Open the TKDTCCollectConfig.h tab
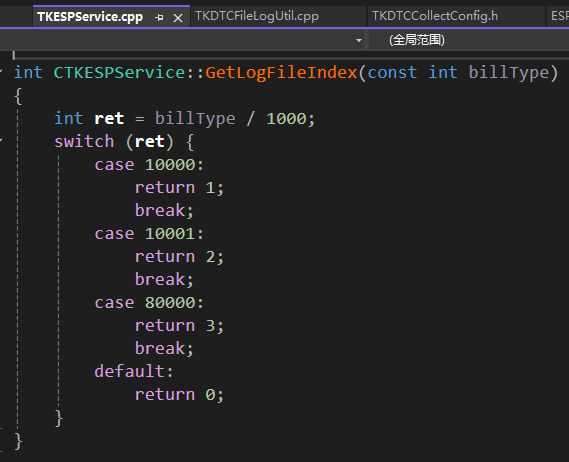The height and width of the screenshot is (462, 569). [435, 16]
